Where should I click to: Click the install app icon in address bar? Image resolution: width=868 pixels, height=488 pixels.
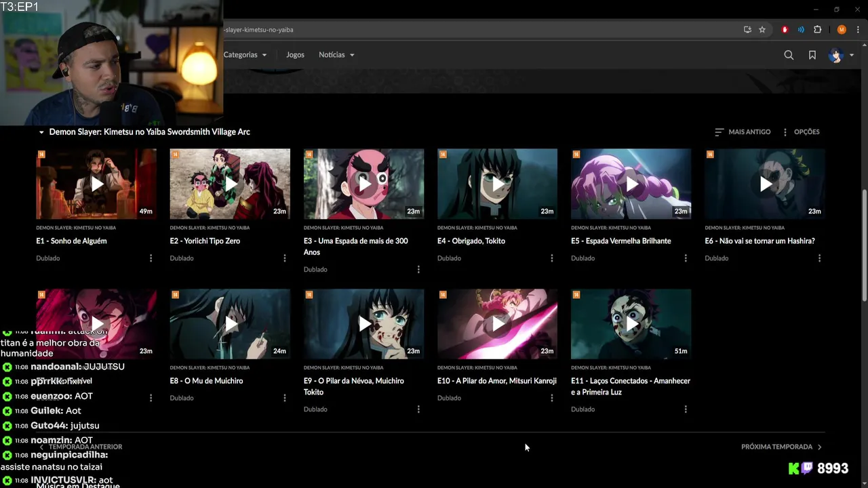tap(747, 30)
